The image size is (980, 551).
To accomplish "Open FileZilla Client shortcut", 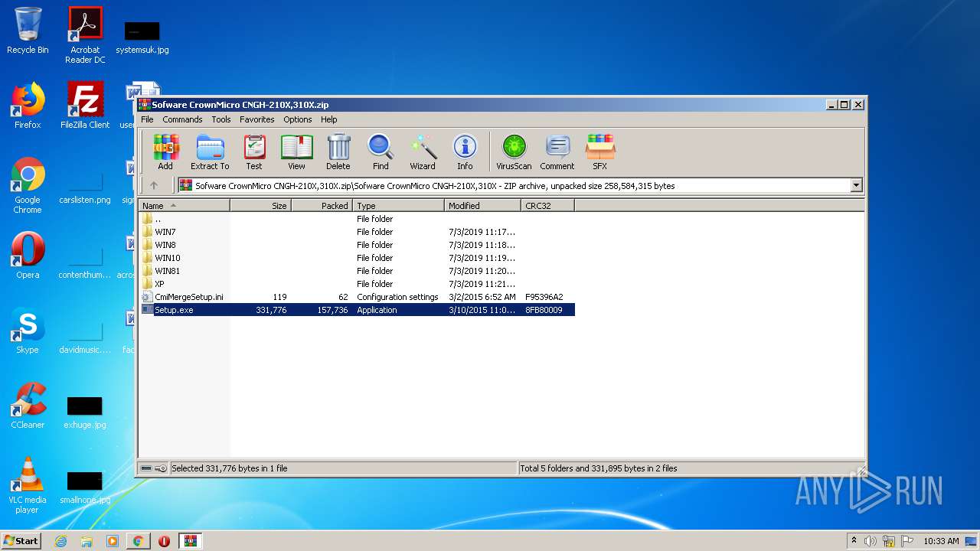I will [85, 106].
